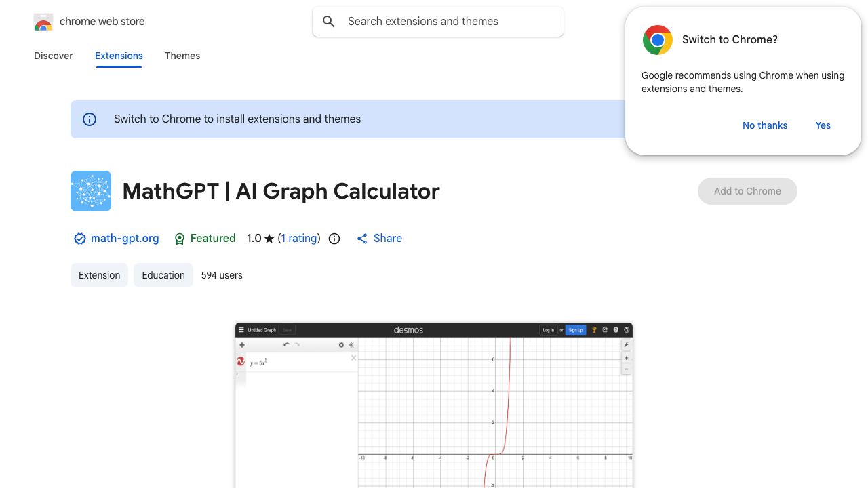The image size is (868, 488).
Task: Click the Chrome logo in the popup
Action: [658, 40]
